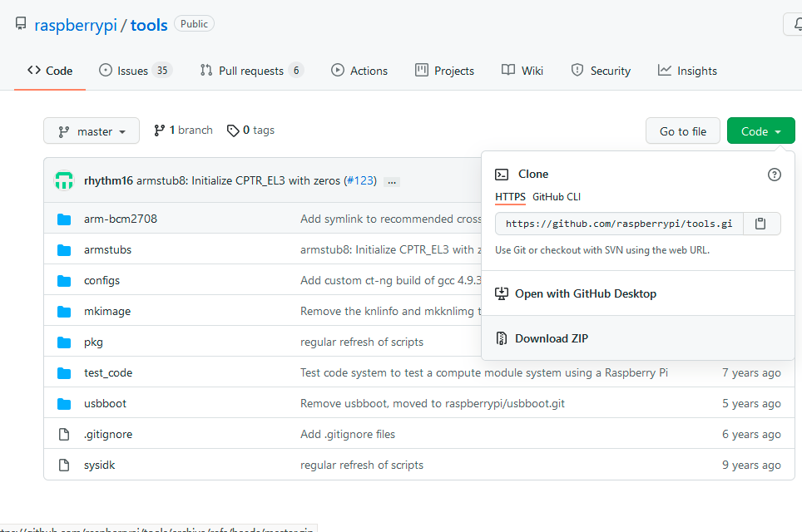Click the clone URL text field
The width and height of the screenshot is (802, 532).
pos(619,224)
